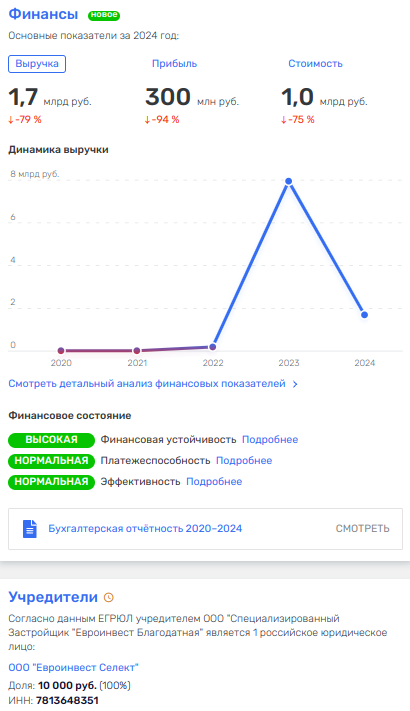This screenshot has height=711, width=410.
Task: Open ООО "Евроинвест Селект" founder link
Action: (73, 667)
